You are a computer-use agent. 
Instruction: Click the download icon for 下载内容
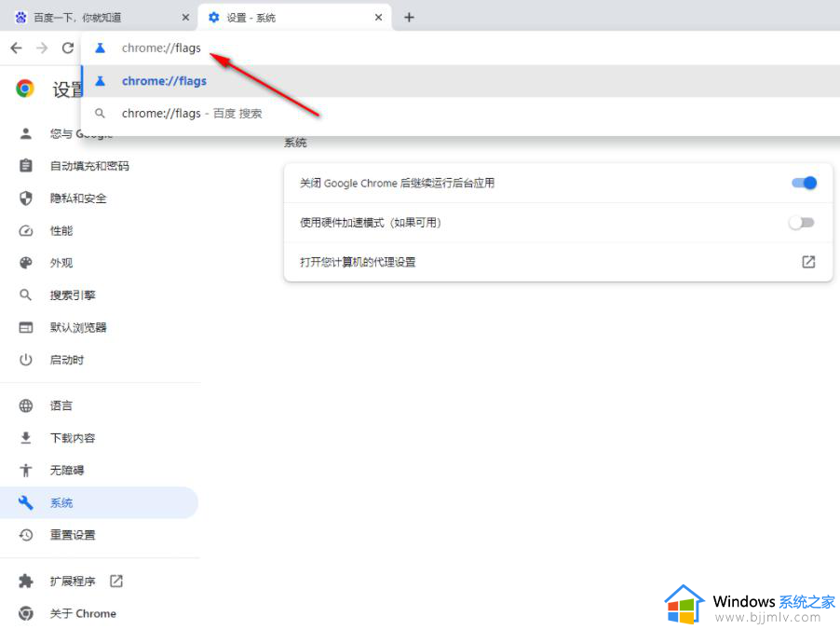click(x=26, y=438)
